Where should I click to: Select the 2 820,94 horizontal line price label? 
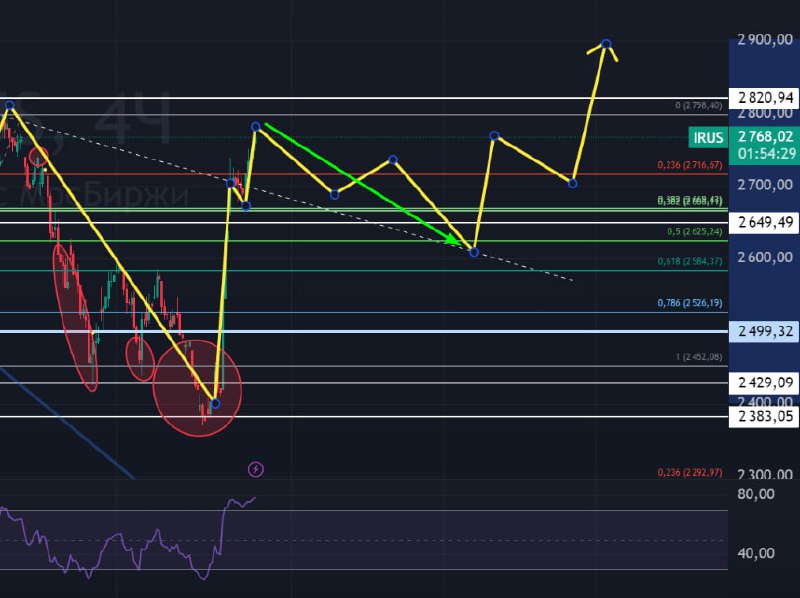click(x=764, y=97)
